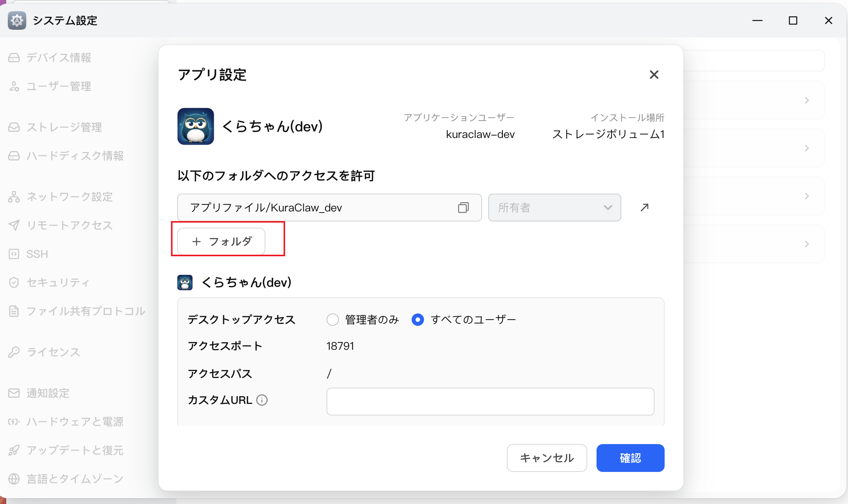Click the ライセンス key icon
The height and width of the screenshot is (504, 848).
(14, 352)
